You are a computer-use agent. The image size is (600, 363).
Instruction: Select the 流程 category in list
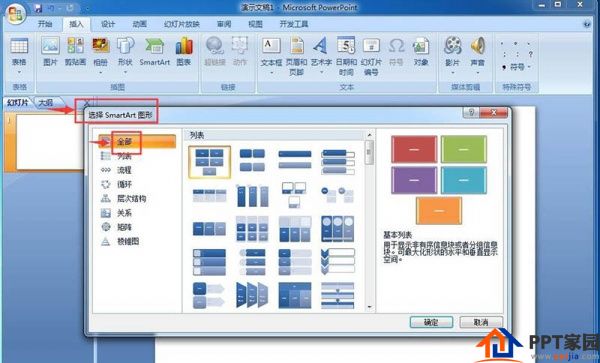[x=124, y=170]
